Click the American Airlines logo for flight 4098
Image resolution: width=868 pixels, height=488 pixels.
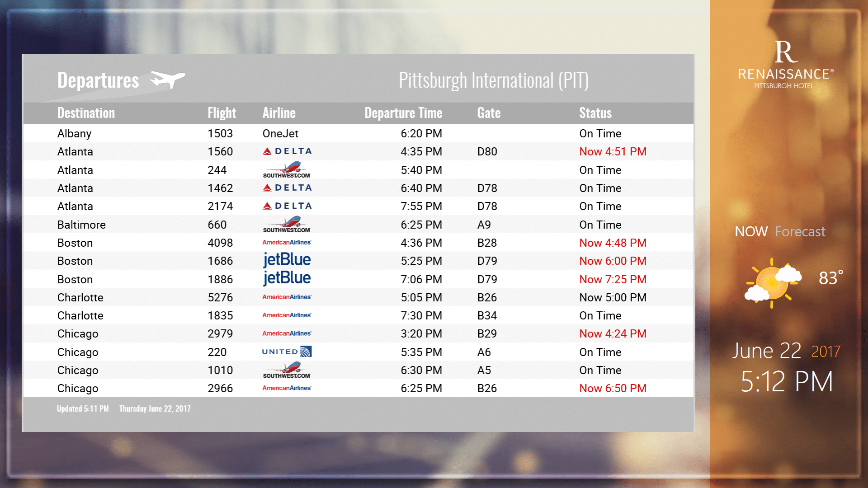tap(287, 243)
